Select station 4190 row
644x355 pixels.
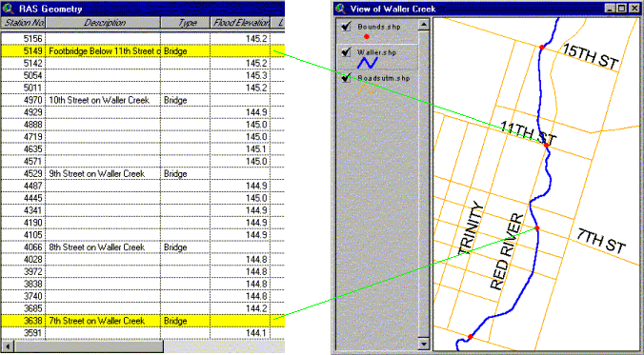(x=143, y=223)
